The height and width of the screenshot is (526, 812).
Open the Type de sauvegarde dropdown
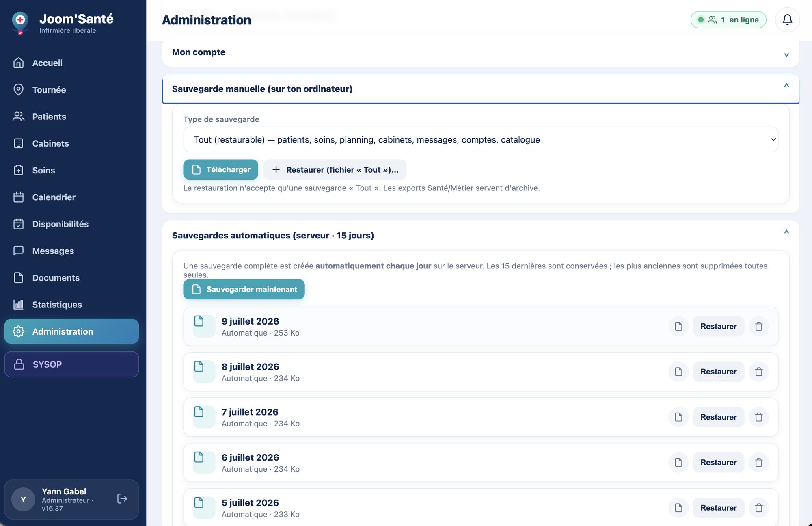(x=481, y=139)
